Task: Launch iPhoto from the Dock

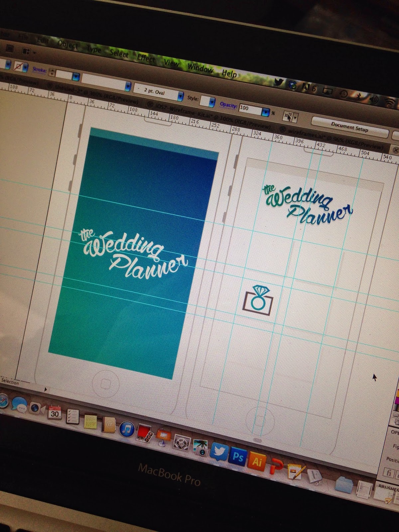Action: pos(200,447)
